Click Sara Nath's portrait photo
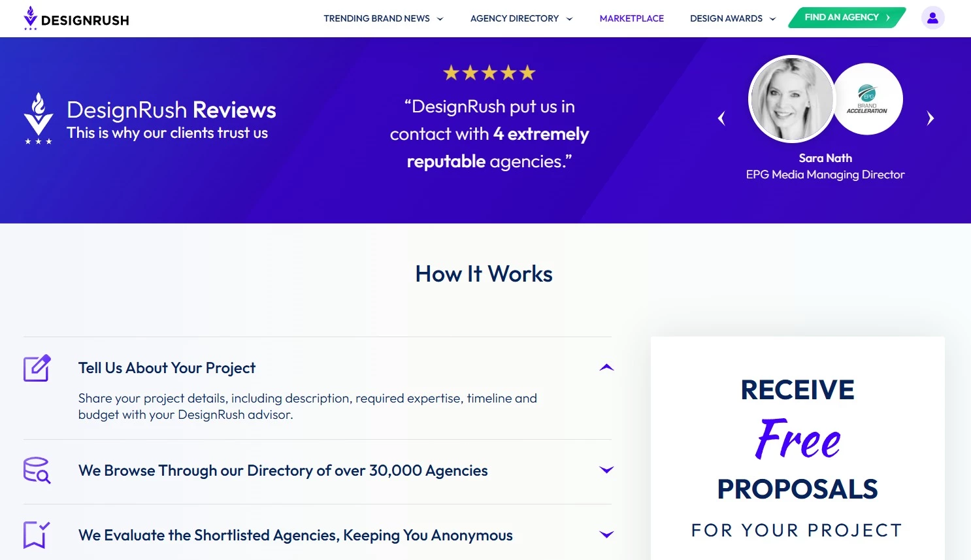971x560 pixels. point(791,99)
